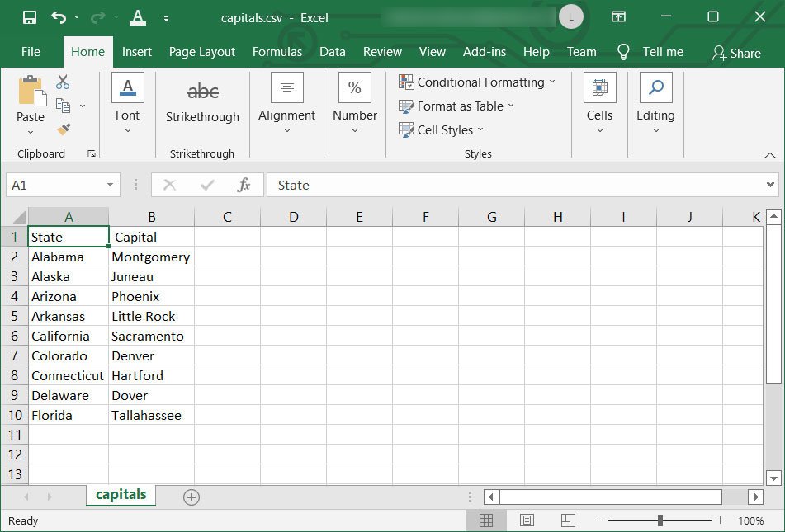The height and width of the screenshot is (532, 785).
Task: Zoom in with the plus button
Action: [720, 520]
